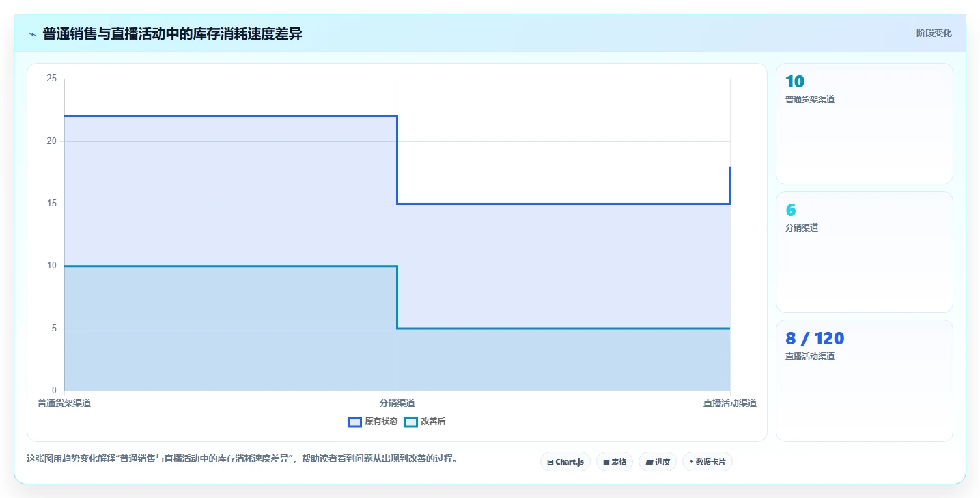The width and height of the screenshot is (980, 498).
Task: Click the value 6 in the second card
Action: click(791, 210)
